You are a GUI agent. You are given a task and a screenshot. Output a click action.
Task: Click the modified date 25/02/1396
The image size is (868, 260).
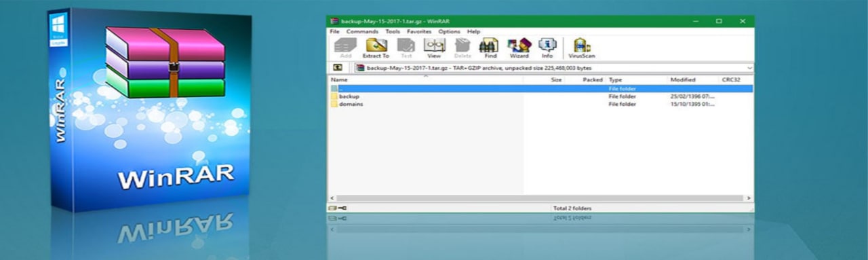tap(692, 96)
